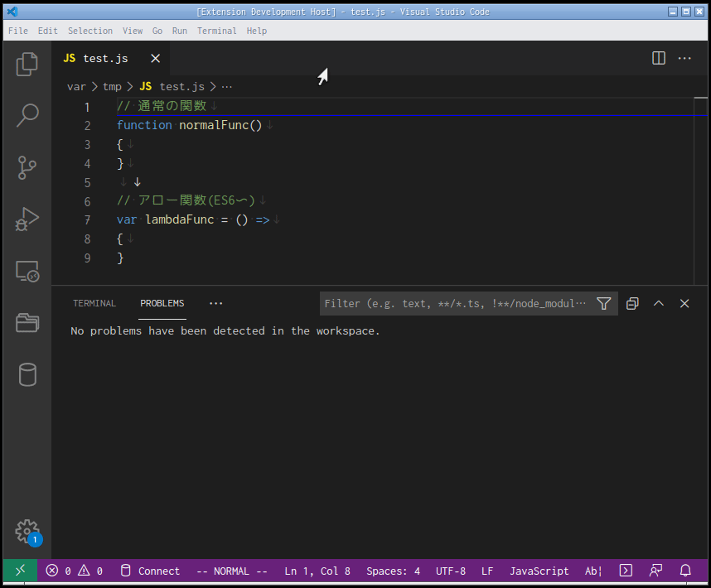This screenshot has height=588, width=711.
Task: Open the problems filter options funnel
Action: (x=603, y=303)
